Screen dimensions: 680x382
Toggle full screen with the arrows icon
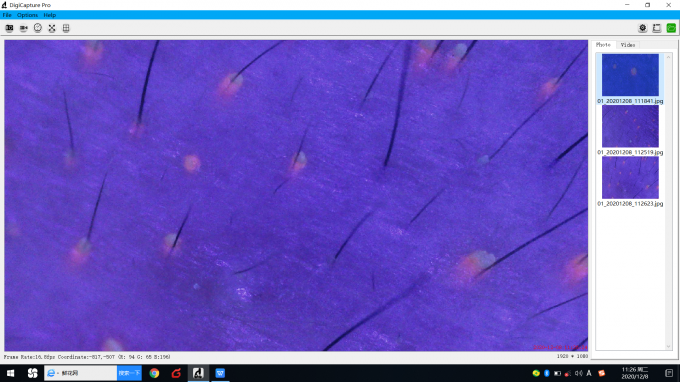click(52, 28)
